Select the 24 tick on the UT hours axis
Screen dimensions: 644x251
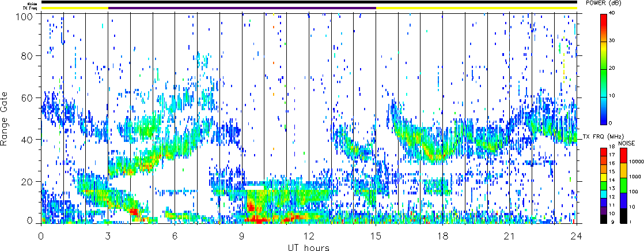pos(576,236)
